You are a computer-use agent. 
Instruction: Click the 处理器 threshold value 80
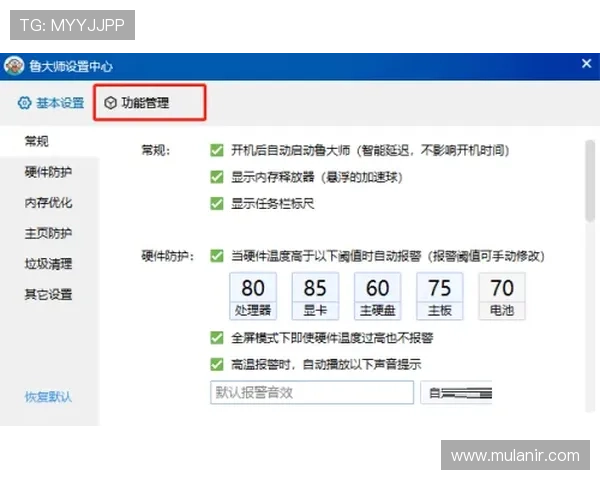[x=253, y=288]
